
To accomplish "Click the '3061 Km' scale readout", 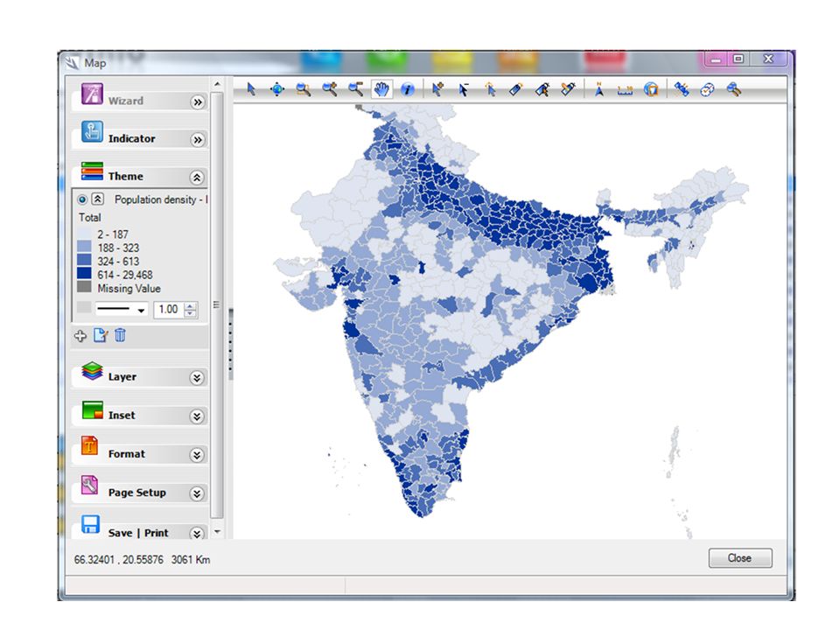I will click(191, 559).
